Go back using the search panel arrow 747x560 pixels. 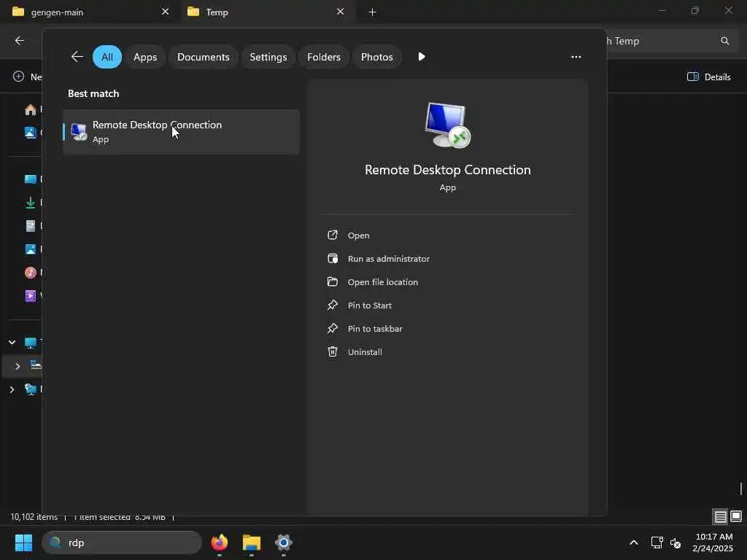pyautogui.click(x=77, y=57)
